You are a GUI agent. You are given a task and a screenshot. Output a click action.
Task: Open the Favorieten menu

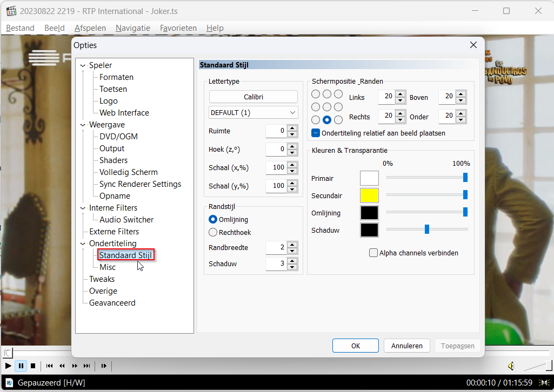tap(178, 28)
